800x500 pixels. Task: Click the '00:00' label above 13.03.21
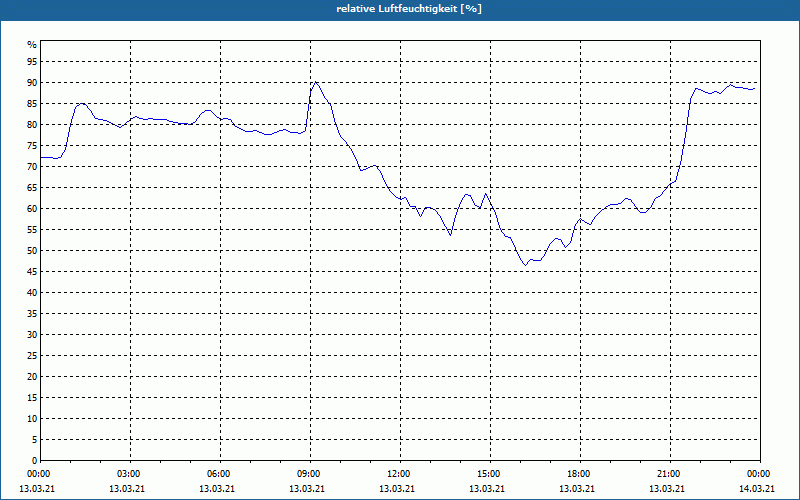pyautogui.click(x=40, y=474)
